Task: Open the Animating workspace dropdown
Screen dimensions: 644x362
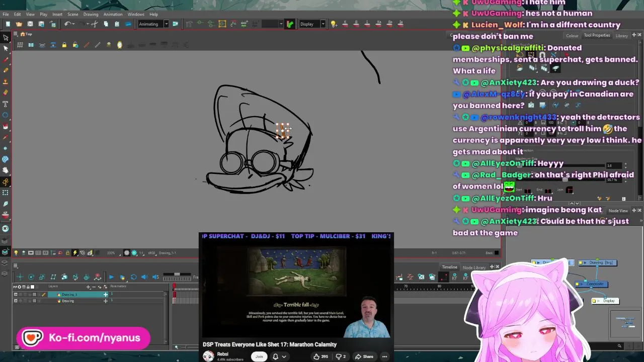Action: coord(152,24)
